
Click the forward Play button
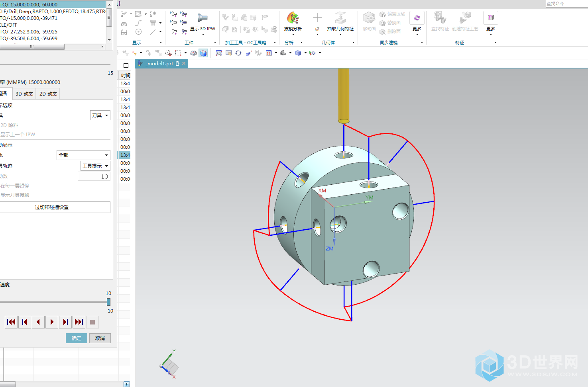pos(52,322)
